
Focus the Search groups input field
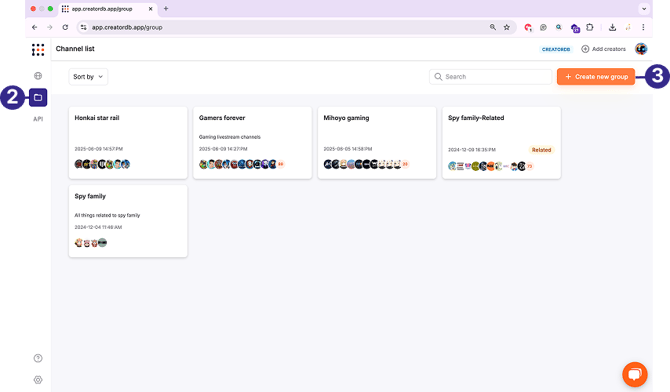click(491, 77)
